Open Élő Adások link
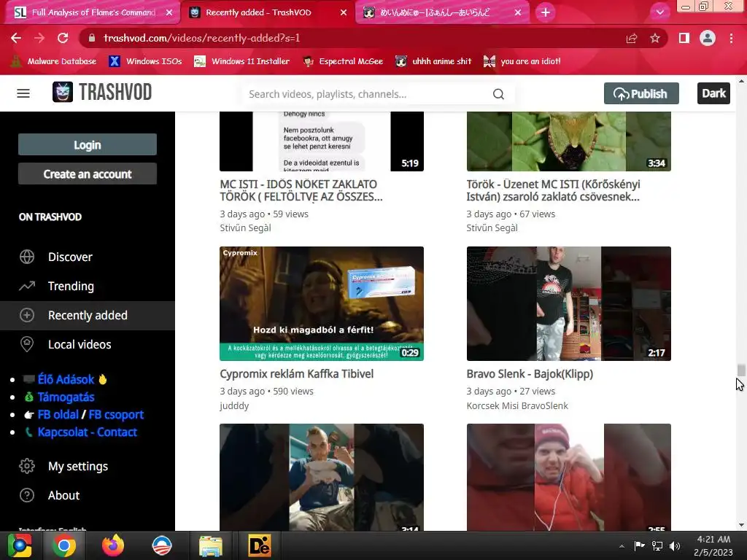The image size is (747, 560). click(x=66, y=379)
